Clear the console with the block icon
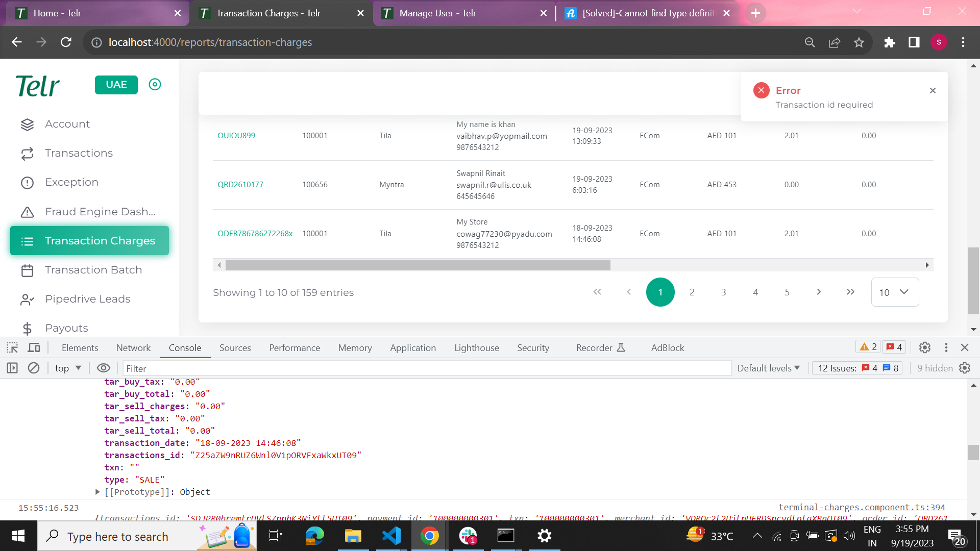 [34, 368]
